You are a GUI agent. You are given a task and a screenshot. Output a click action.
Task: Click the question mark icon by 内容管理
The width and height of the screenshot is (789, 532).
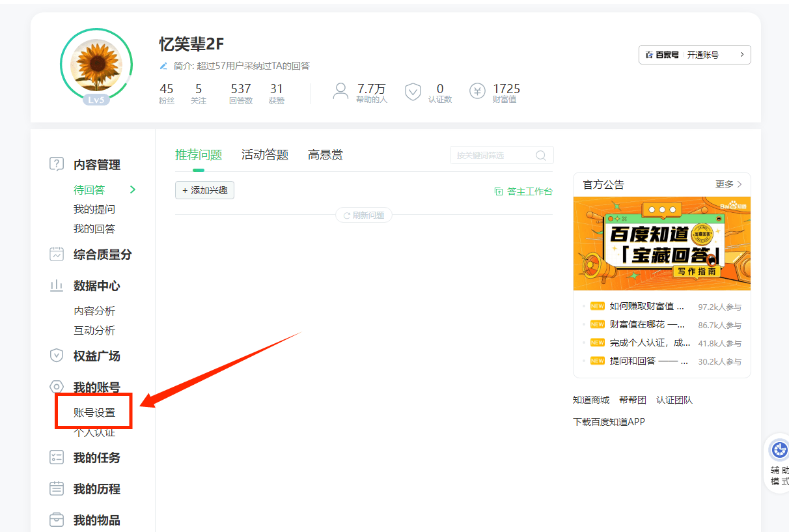click(57, 164)
